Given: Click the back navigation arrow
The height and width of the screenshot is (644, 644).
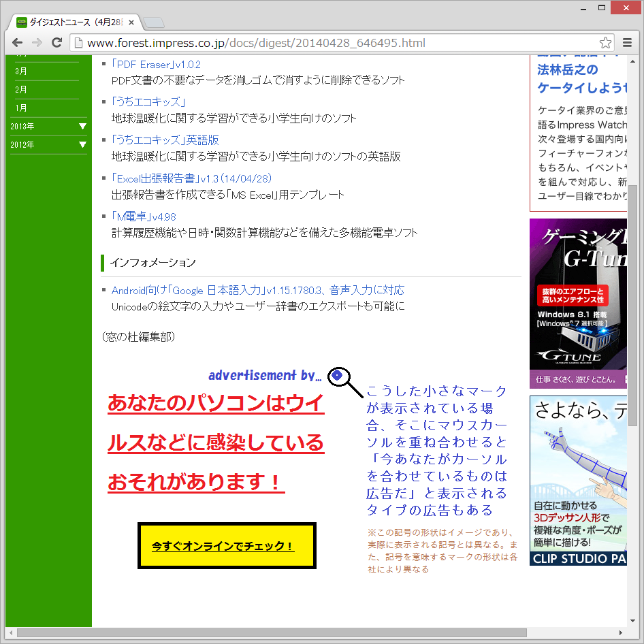Looking at the screenshot, I should (x=17, y=42).
